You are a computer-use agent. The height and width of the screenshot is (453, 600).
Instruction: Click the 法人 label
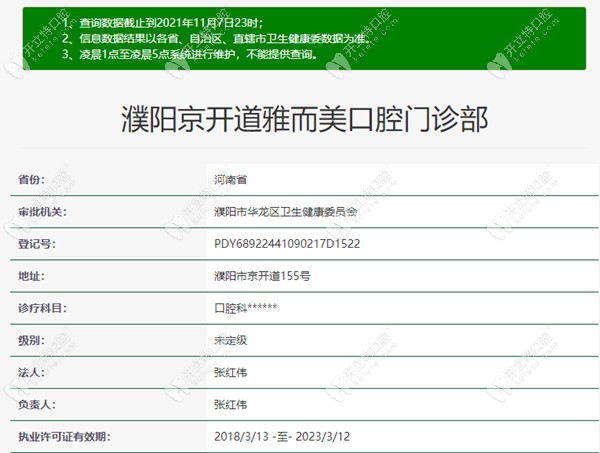(x=31, y=372)
